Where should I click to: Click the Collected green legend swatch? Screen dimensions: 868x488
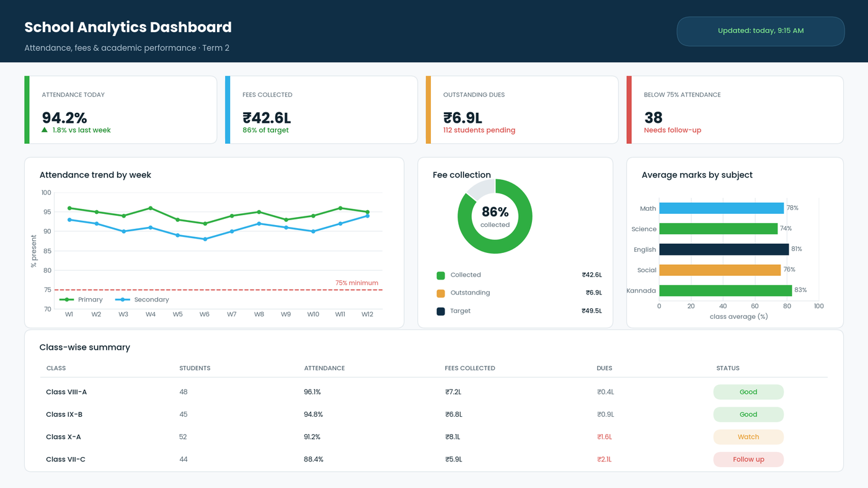[441, 275]
